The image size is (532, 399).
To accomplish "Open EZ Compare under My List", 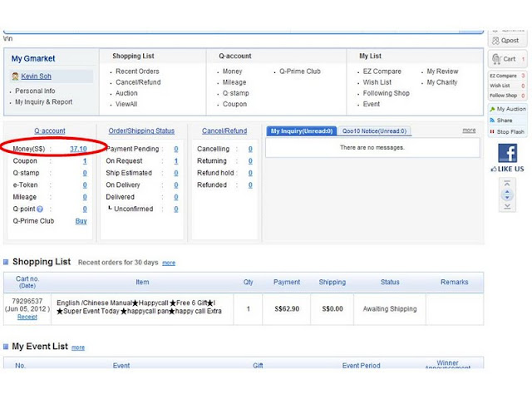I will (382, 71).
